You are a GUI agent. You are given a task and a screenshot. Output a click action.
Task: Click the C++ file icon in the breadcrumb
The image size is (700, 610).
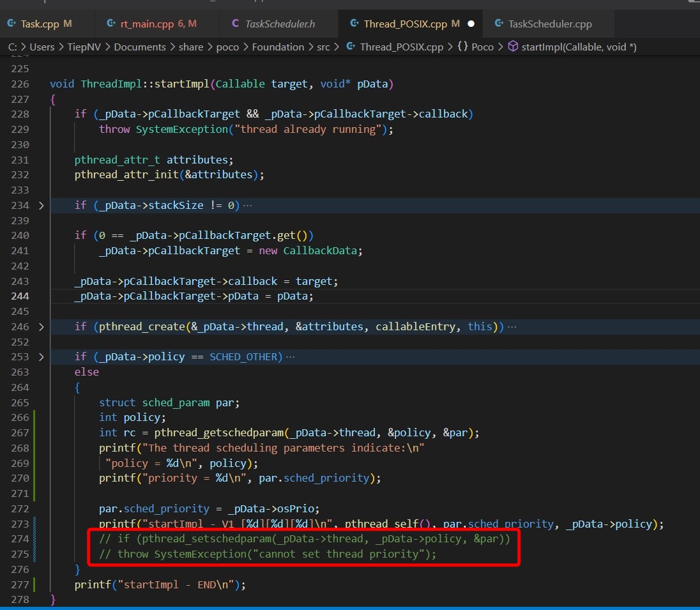pyautogui.click(x=351, y=47)
